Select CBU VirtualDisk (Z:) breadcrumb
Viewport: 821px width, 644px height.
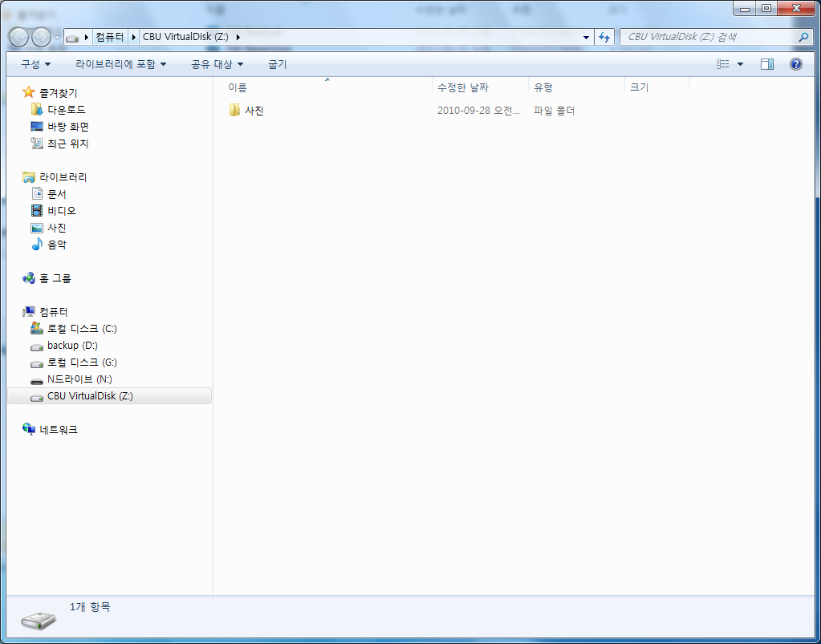tap(185, 37)
